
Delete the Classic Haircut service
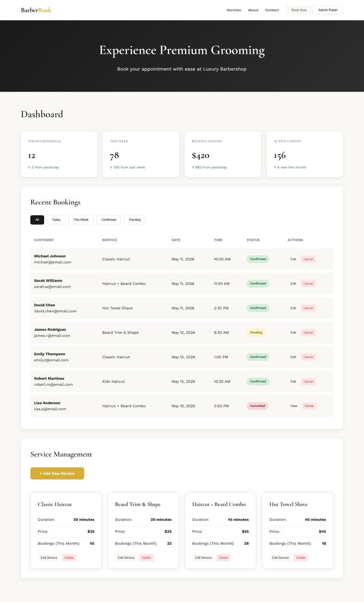coord(69,558)
